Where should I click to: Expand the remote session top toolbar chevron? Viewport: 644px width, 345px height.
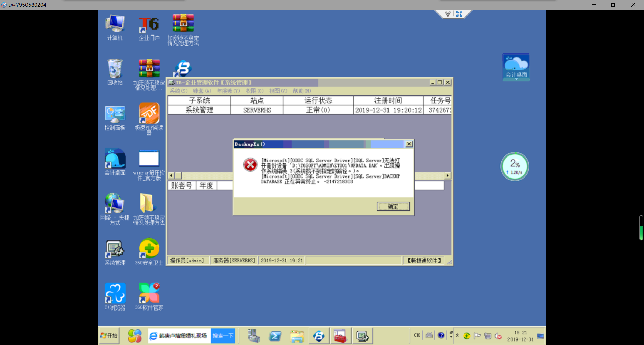[448, 14]
